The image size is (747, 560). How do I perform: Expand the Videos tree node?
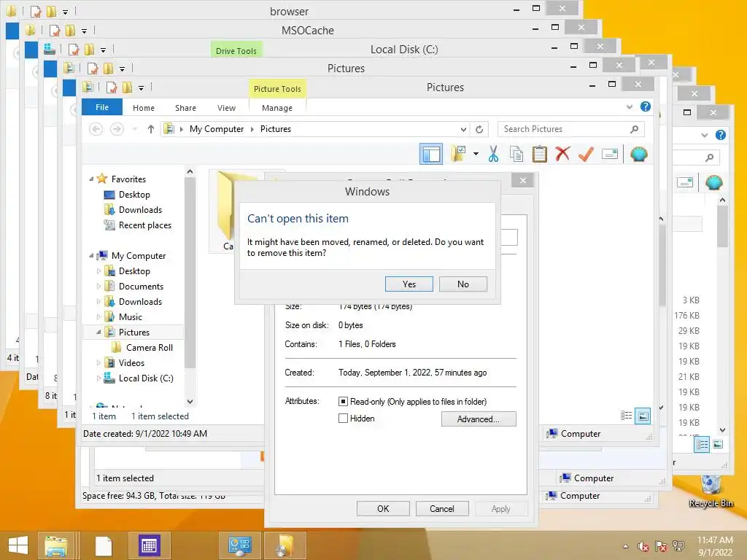(98, 362)
